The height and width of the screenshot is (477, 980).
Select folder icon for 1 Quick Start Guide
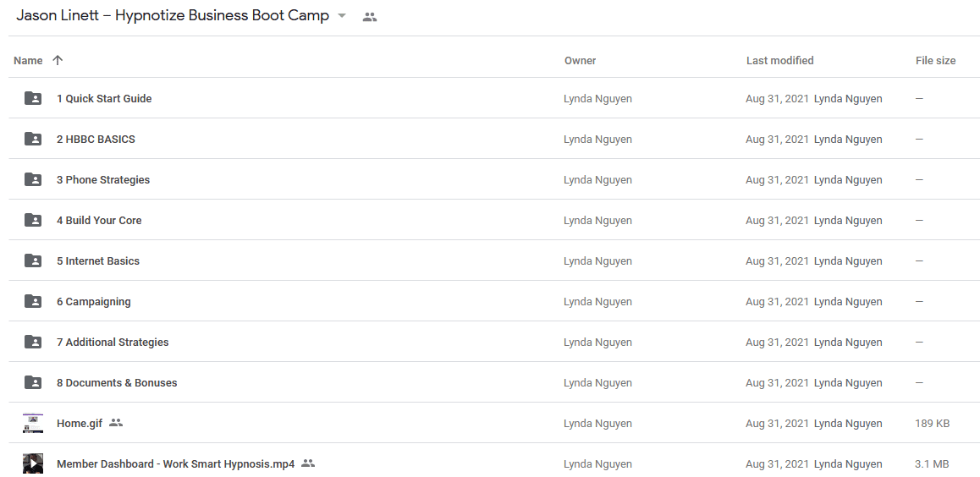33,98
